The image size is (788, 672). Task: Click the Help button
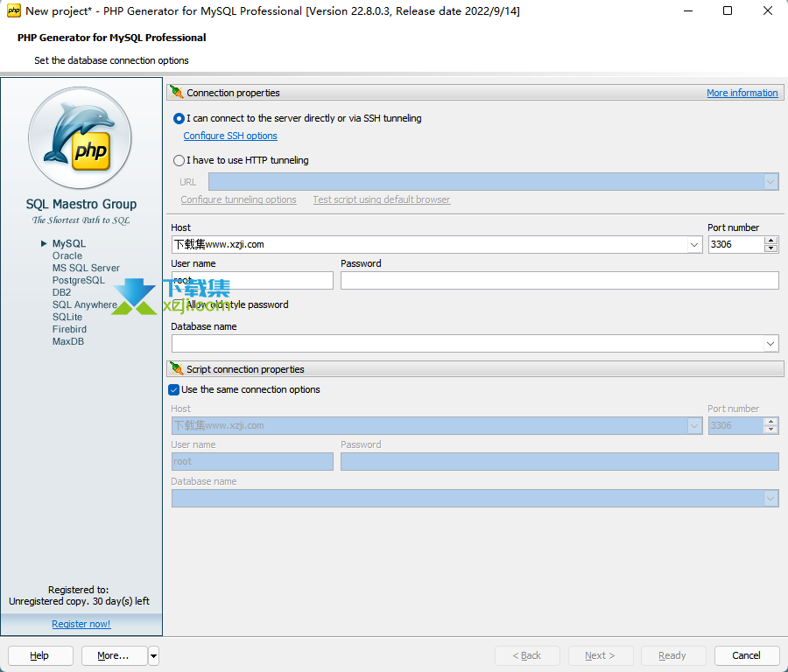(40, 655)
